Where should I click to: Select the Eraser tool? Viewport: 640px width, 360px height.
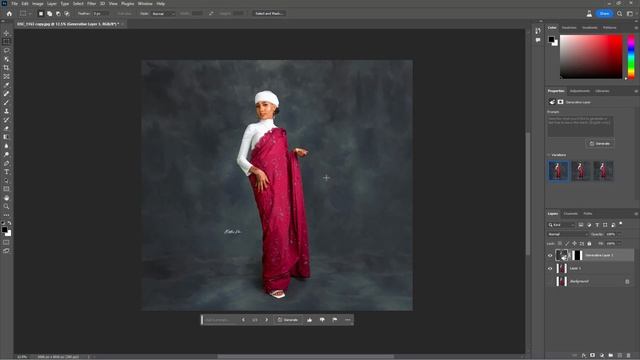pos(6,129)
